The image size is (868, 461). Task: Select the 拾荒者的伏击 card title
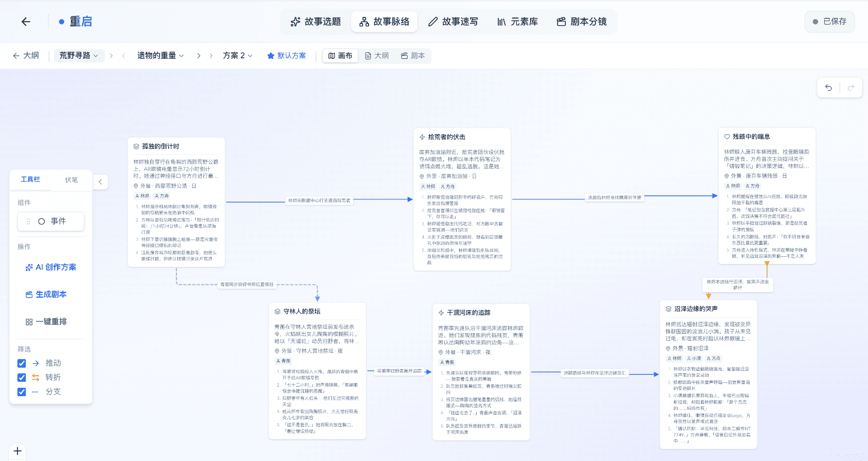pos(446,137)
